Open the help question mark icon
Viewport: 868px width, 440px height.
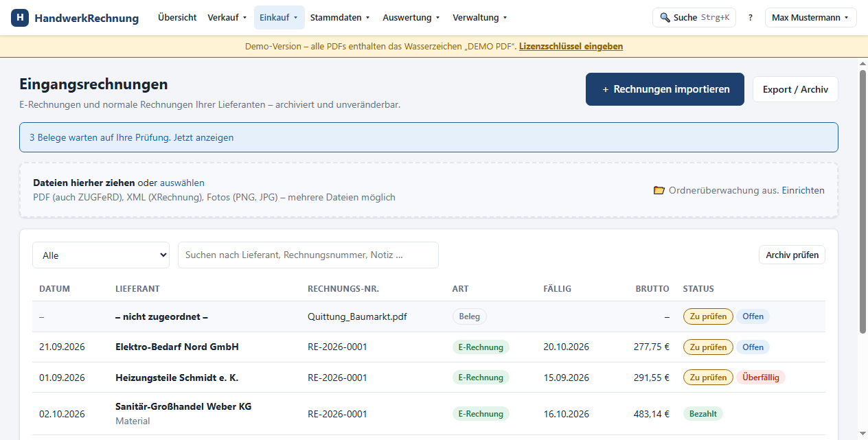coord(750,18)
